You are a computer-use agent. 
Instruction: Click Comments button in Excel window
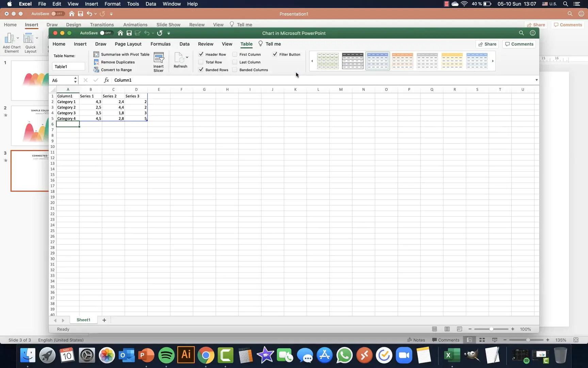(x=519, y=44)
